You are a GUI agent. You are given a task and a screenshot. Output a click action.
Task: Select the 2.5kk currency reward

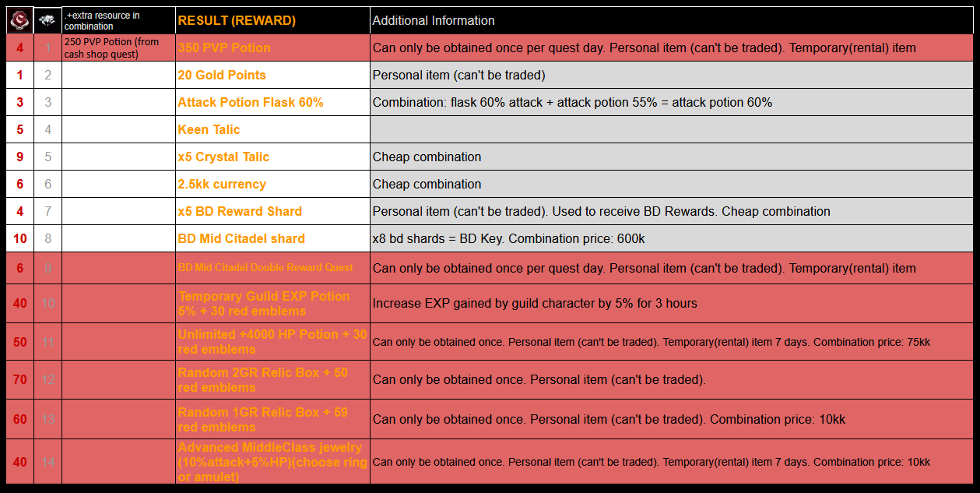click(222, 184)
